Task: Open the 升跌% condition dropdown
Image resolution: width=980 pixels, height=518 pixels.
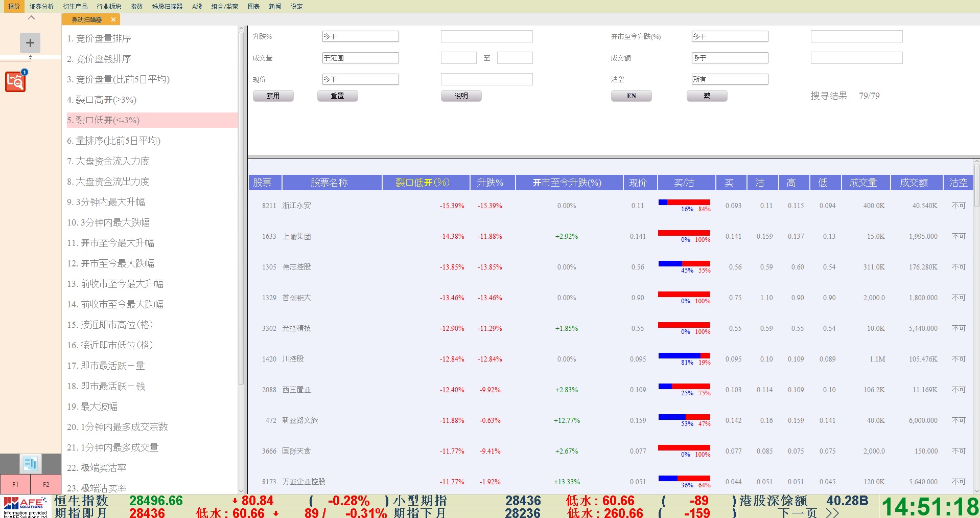Action: click(x=360, y=36)
